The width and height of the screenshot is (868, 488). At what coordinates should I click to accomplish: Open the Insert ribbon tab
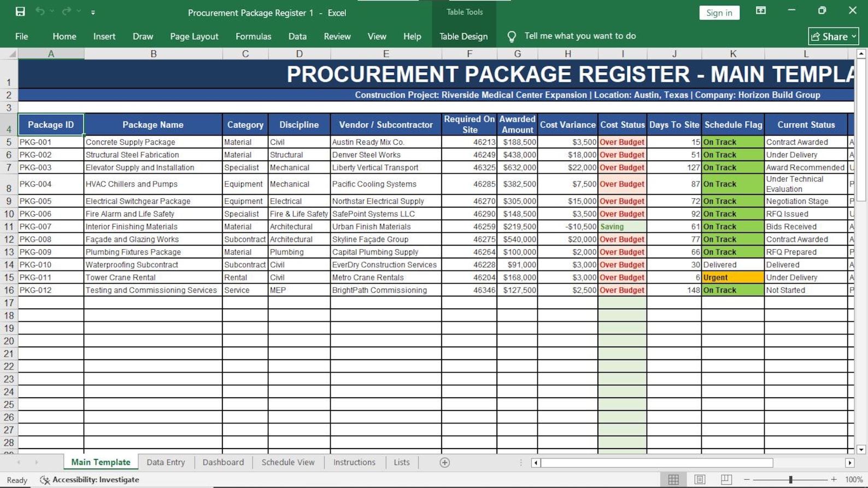tap(104, 37)
